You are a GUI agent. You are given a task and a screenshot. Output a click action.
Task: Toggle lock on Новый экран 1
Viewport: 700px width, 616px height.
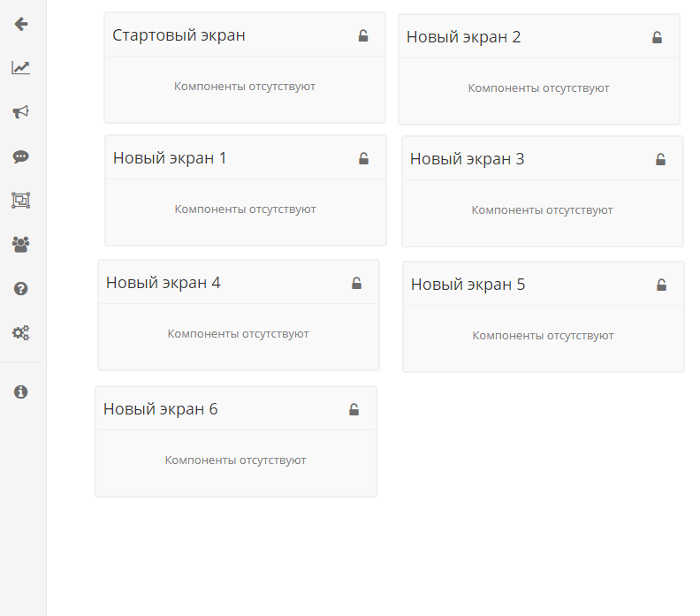pos(364,158)
